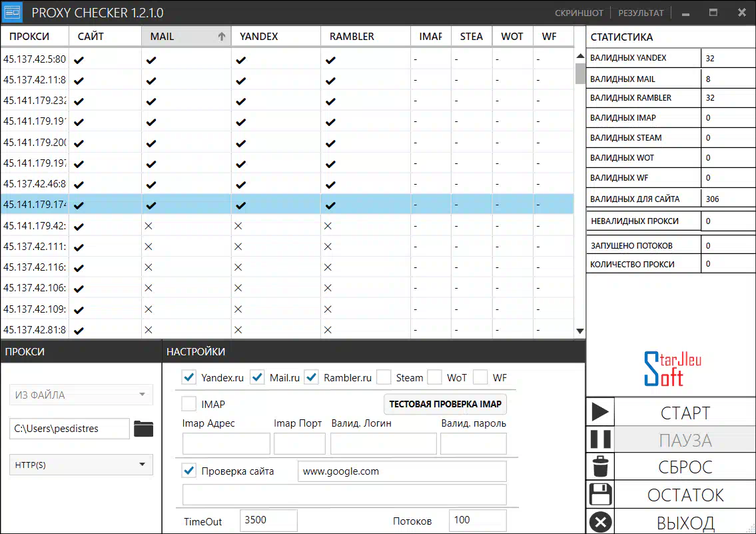Viewport: 756px width, 534px height.
Task: Click the Валид. Логин input field
Action: 383,443
